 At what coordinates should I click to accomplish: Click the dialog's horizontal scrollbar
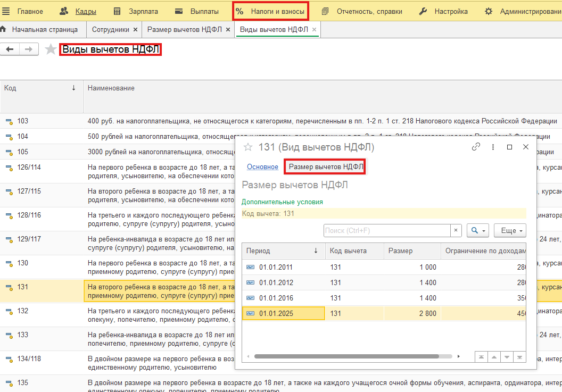[x=346, y=356]
